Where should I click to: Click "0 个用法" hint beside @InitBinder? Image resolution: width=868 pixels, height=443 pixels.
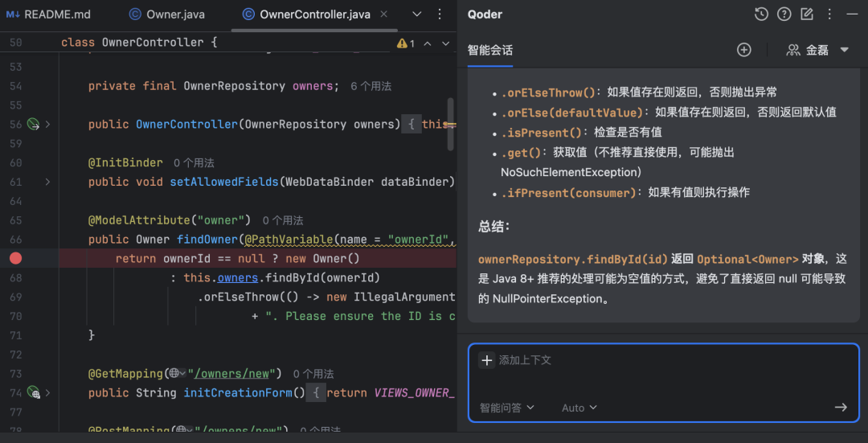coord(194,162)
